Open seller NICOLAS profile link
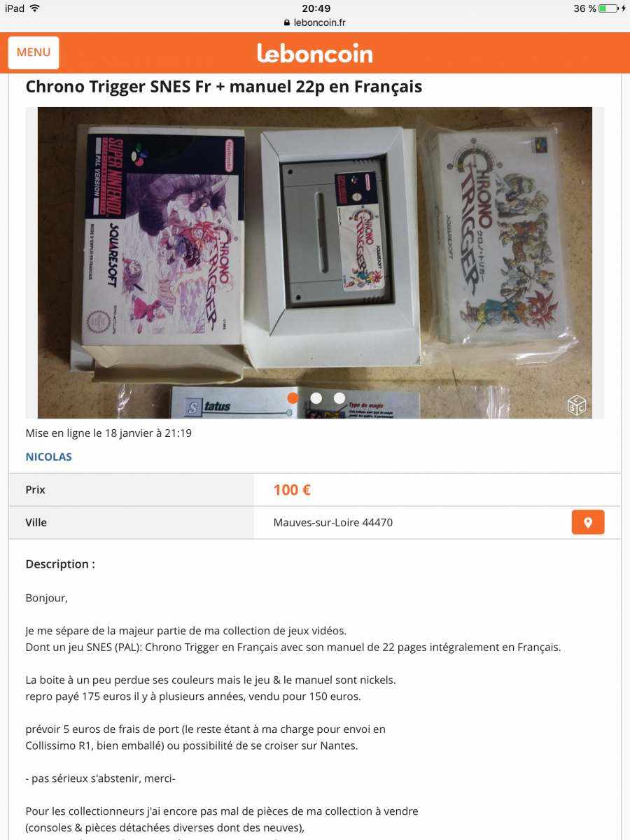 pyautogui.click(x=49, y=457)
